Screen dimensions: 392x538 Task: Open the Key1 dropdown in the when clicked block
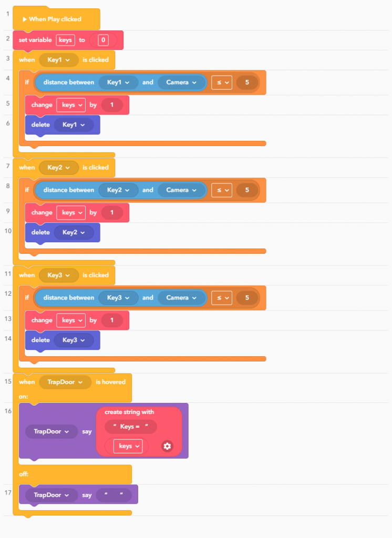[58, 60]
